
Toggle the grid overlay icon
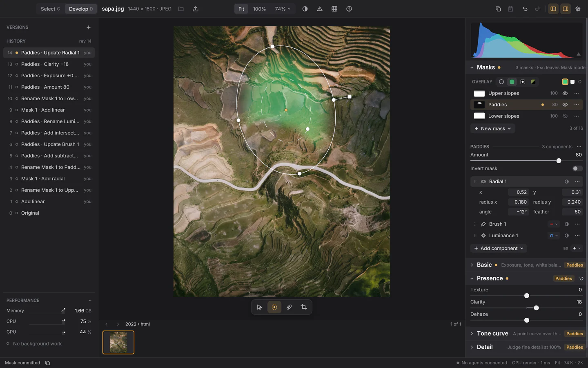pos(334,9)
